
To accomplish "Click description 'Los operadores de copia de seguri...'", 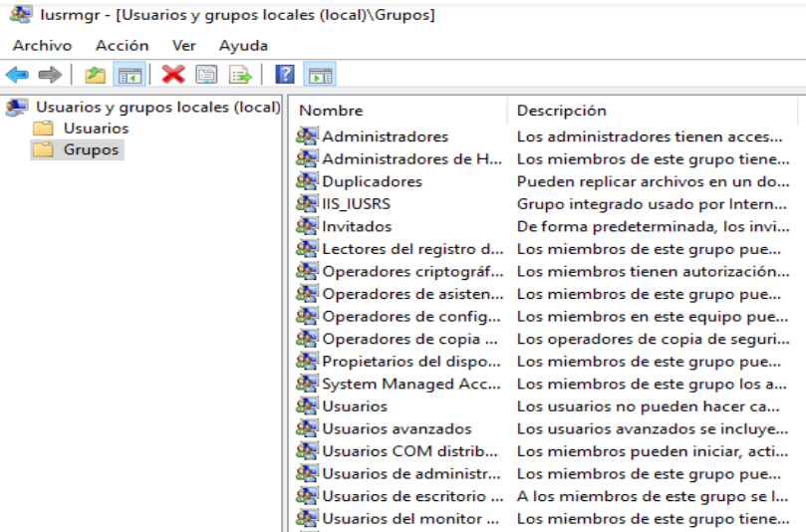I will click(x=653, y=340).
